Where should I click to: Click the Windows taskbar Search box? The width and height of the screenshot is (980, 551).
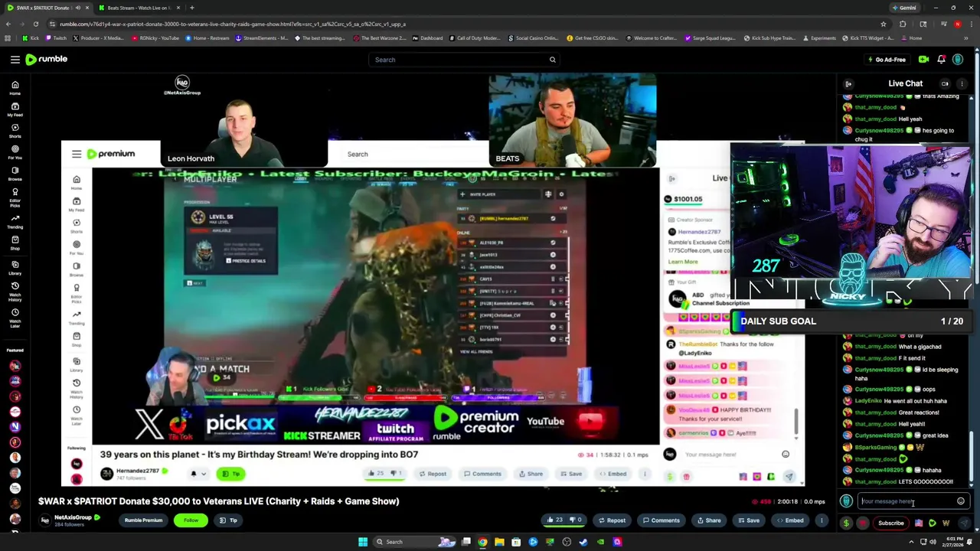tap(415, 542)
